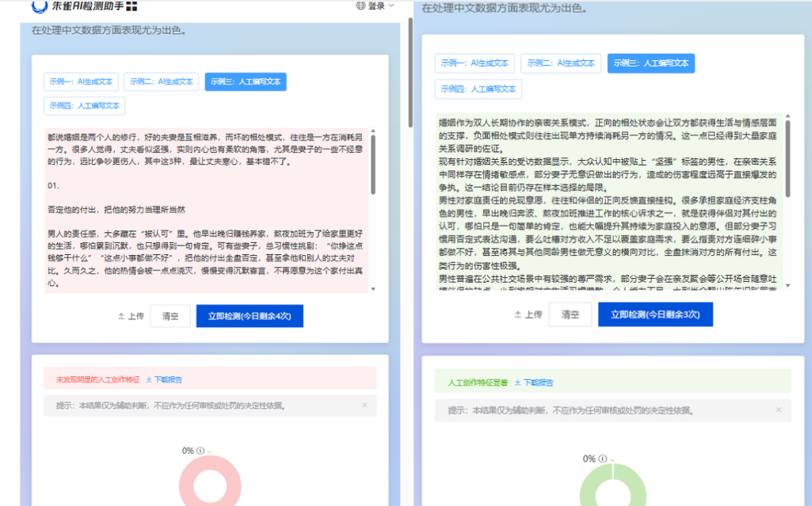Start detection with 立即检测(今日剩余3次)
The width and height of the screenshot is (812, 506).
point(655,314)
